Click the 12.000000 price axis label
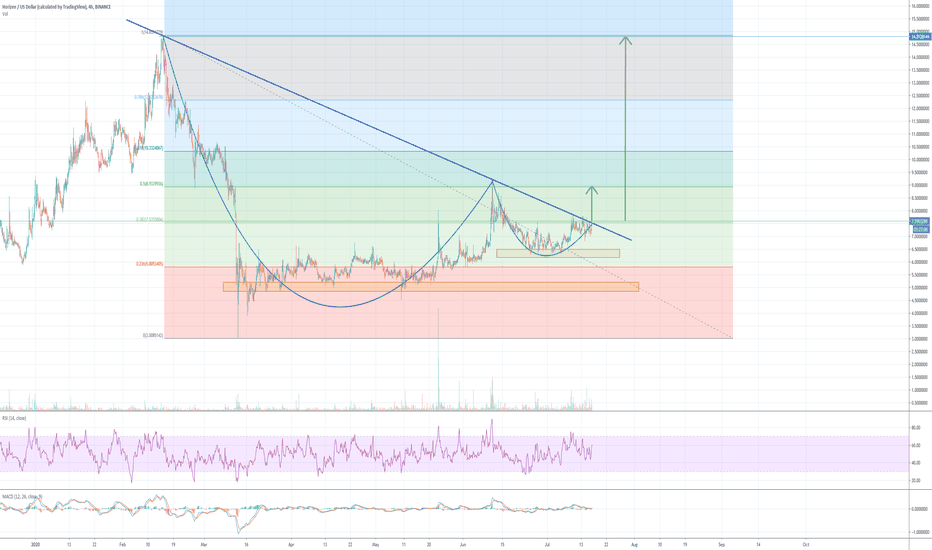 [x=920, y=108]
